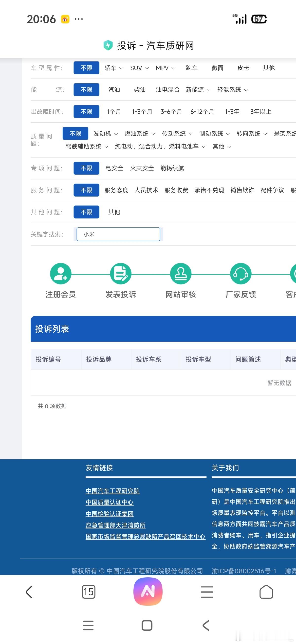Expand the MPV dropdown
The image size is (296, 644).
[166, 68]
